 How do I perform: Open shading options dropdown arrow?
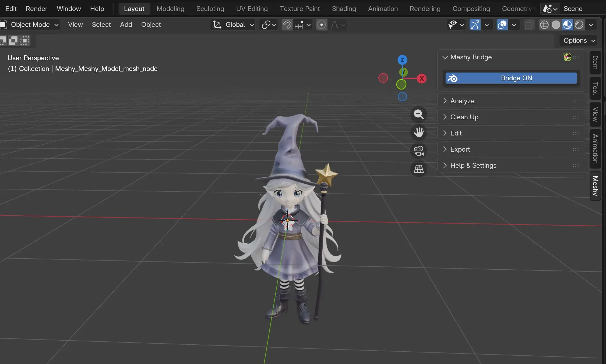(591, 25)
